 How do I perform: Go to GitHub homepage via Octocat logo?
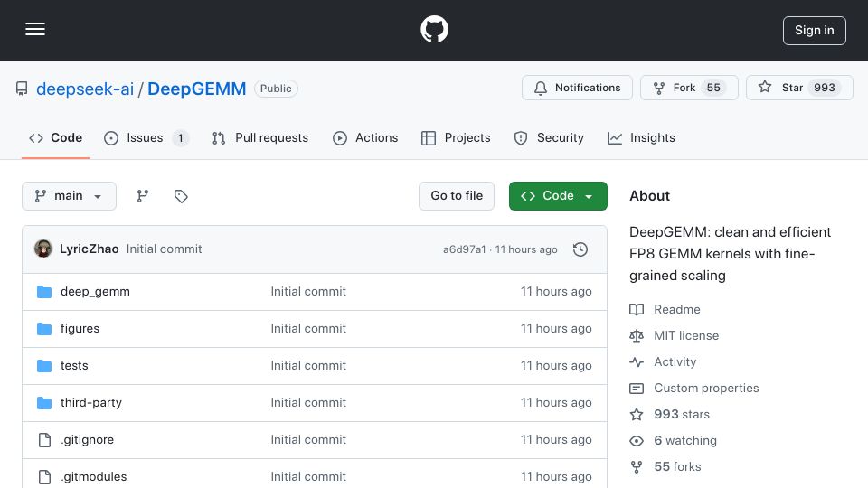(x=434, y=29)
